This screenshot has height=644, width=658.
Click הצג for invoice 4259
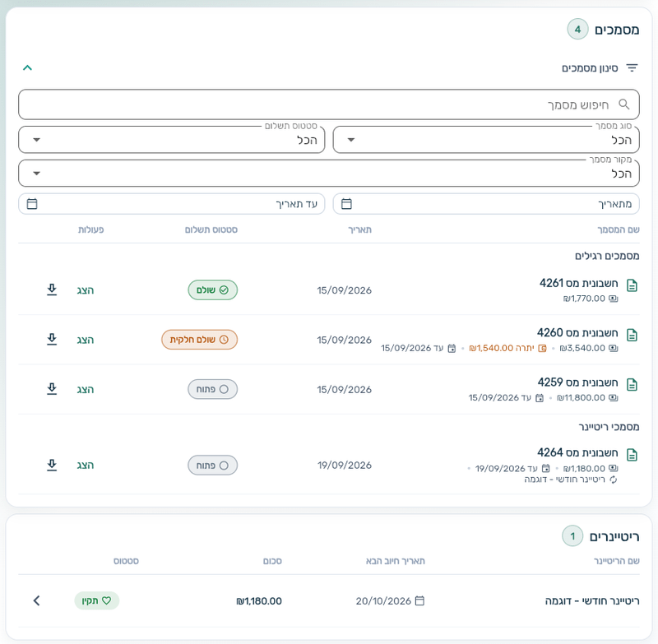pos(86,389)
